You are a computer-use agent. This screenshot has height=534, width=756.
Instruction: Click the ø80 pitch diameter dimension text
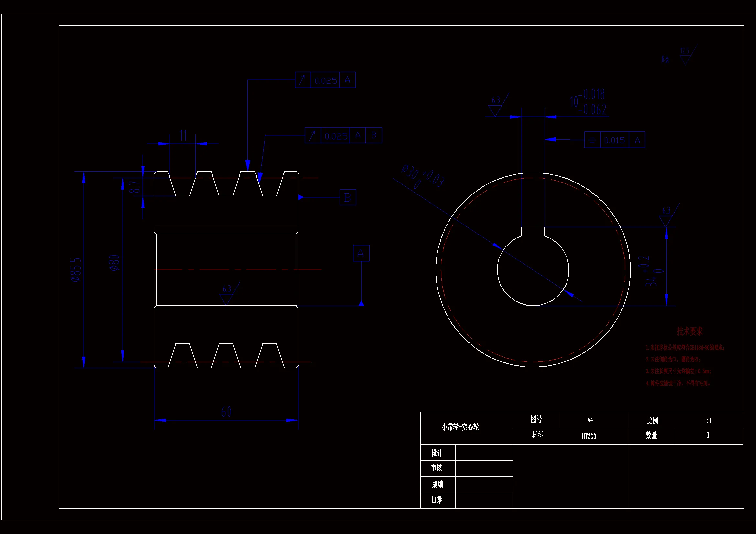point(114,263)
